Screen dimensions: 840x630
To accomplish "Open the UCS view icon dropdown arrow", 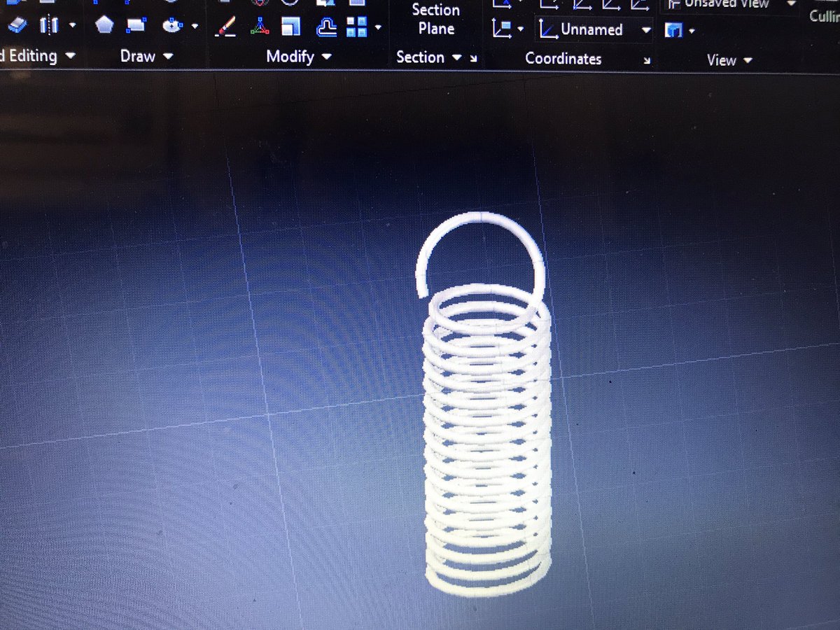I will [521, 29].
